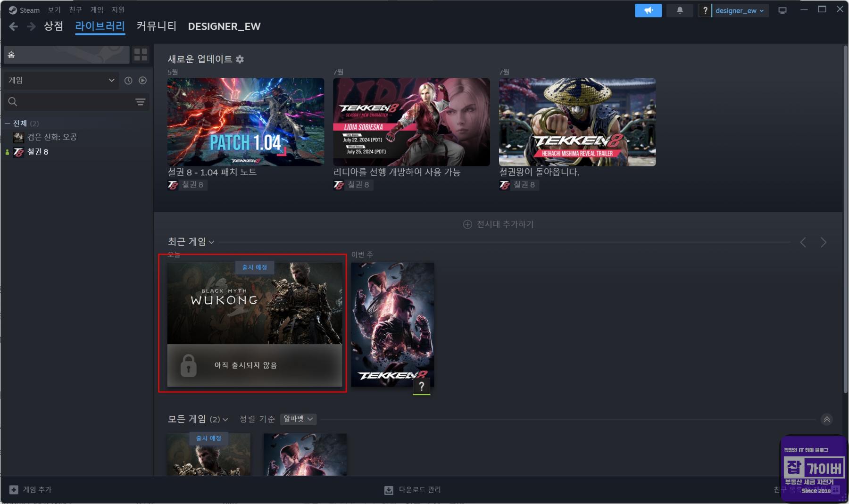Click the scroll-to-top double chevron button

pos(827,419)
